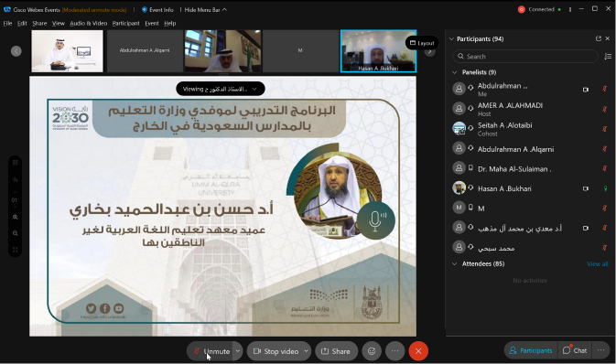Screen dimensions: 616x364
Task: Click Hide Menu Bar chevron
Action: 225,9
